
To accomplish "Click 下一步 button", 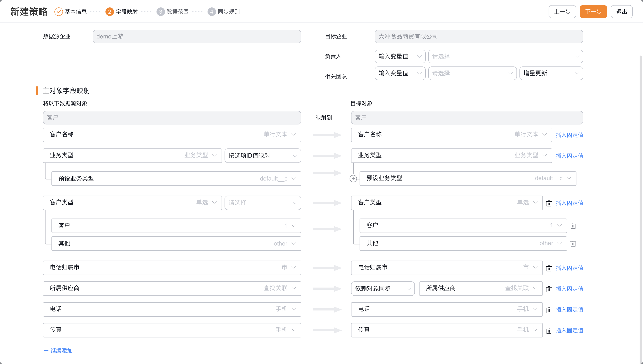I will coord(593,12).
